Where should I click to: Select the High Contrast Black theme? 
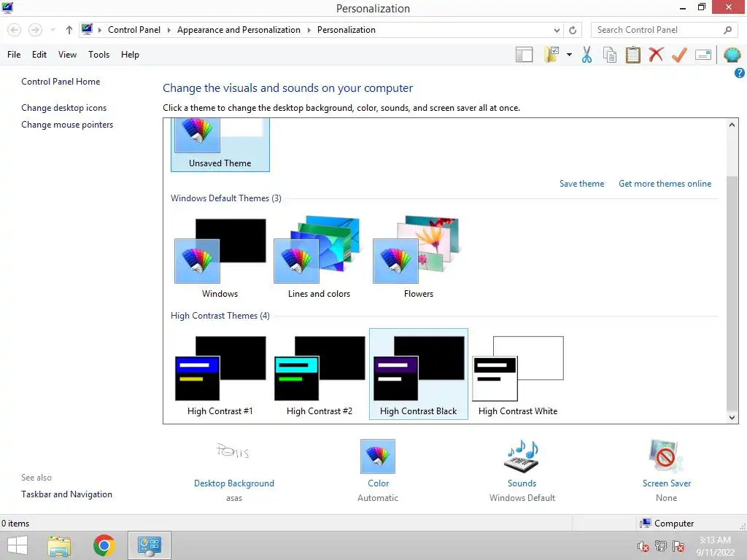click(418, 374)
